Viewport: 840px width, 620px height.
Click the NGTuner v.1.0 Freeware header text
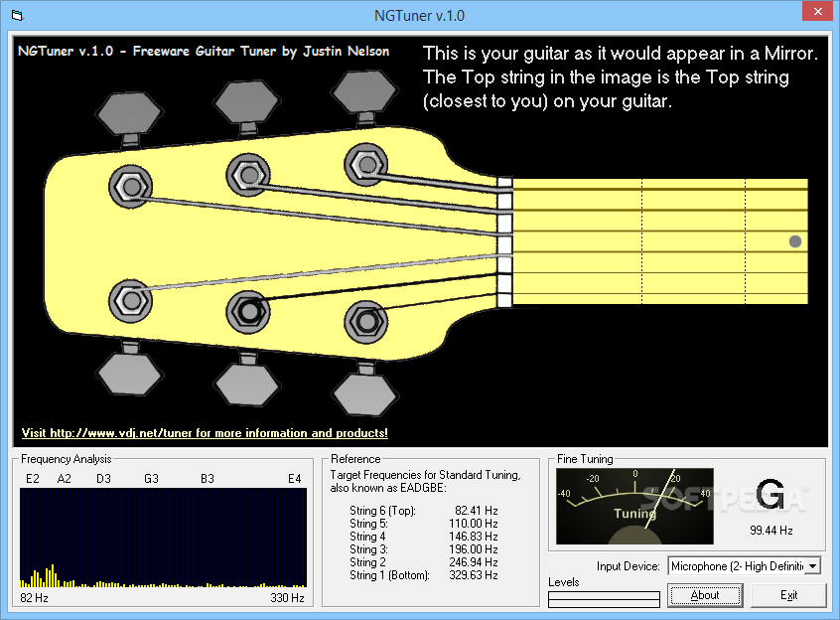(204, 52)
